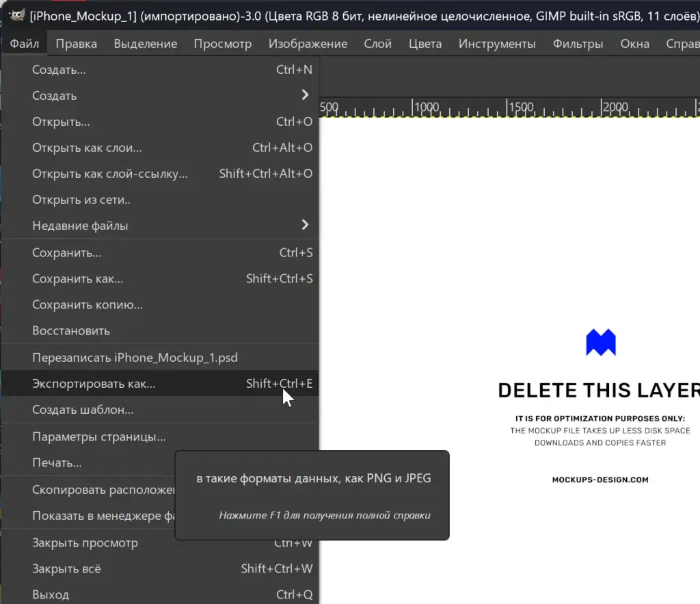Open the Просмотр menu
Image resolution: width=700 pixels, height=604 pixels.
[x=222, y=43]
